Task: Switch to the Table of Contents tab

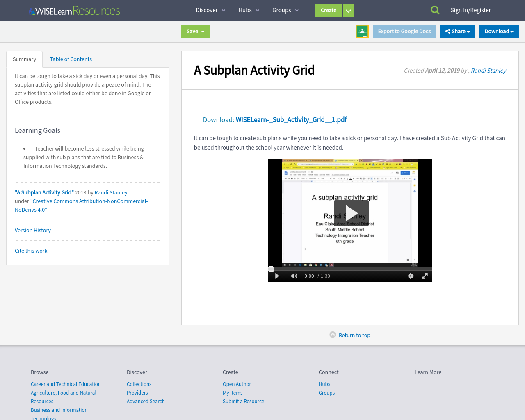Action: pyautogui.click(x=71, y=59)
